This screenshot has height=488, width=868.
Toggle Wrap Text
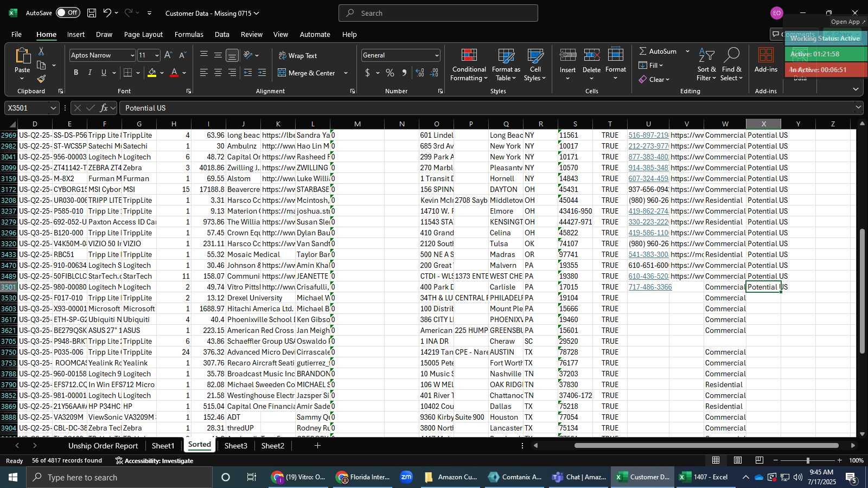(298, 56)
